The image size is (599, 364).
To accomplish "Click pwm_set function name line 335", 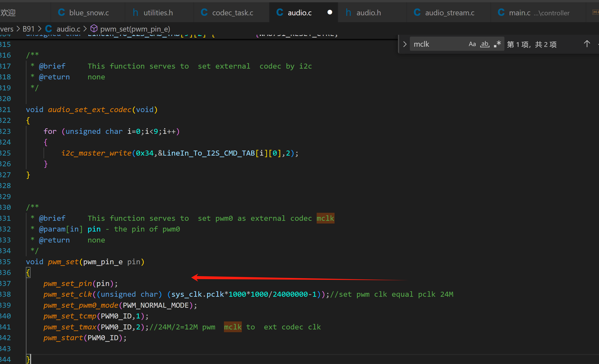I will [63, 262].
